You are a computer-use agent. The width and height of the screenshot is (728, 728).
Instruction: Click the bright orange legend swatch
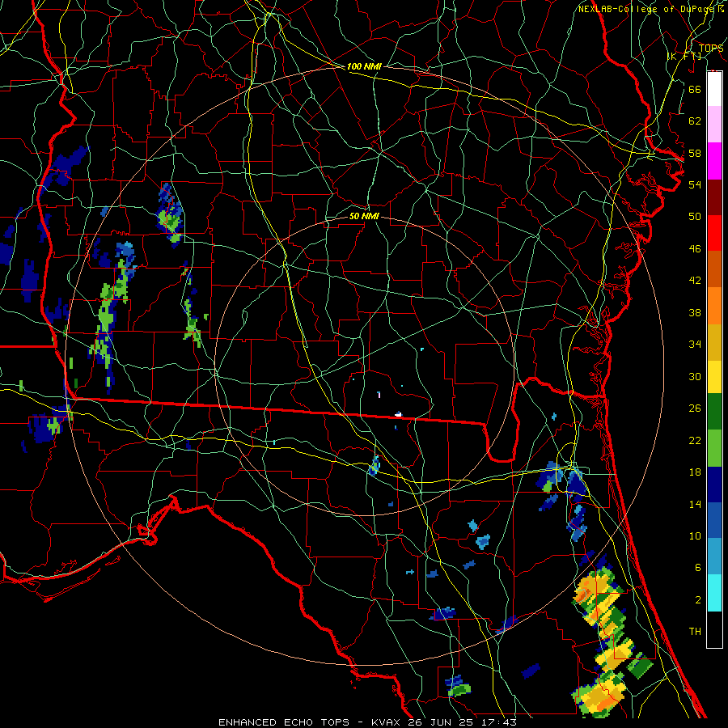(714, 305)
